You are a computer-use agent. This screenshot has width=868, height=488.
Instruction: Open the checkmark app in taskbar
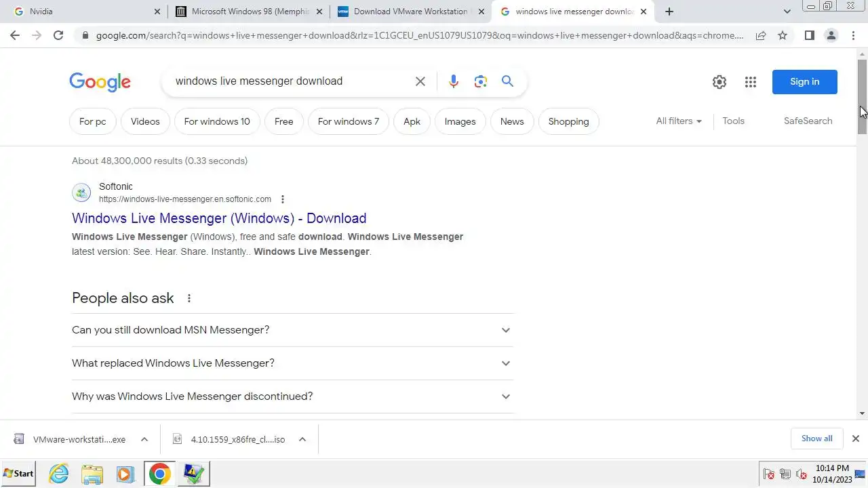point(194,474)
